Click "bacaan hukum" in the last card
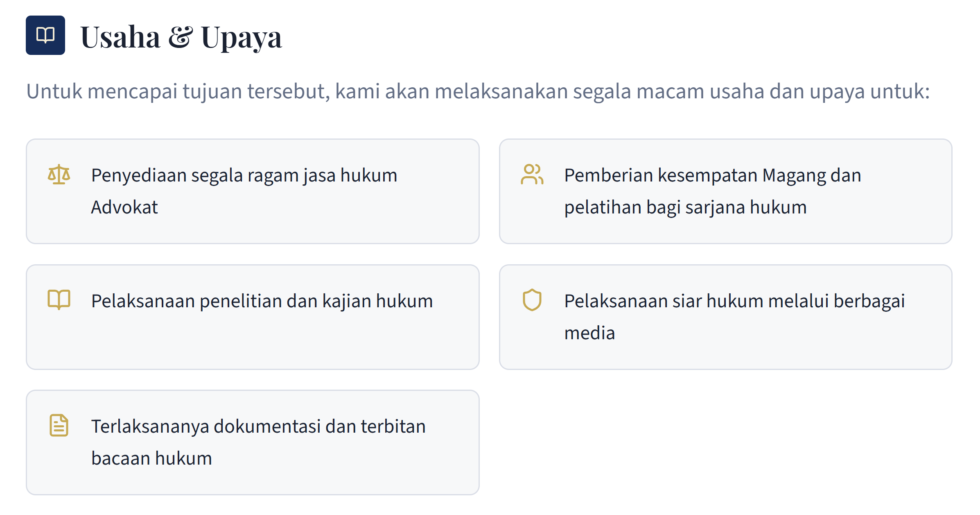 151,458
